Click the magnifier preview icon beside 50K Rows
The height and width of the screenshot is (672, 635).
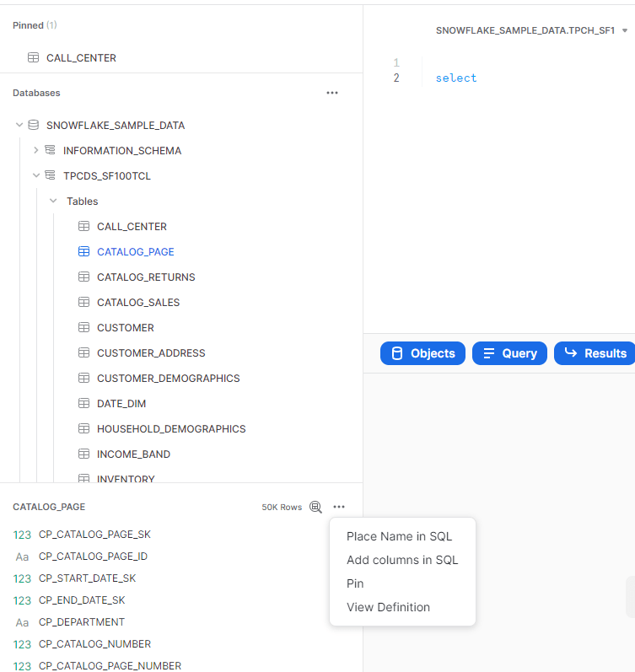click(x=315, y=507)
